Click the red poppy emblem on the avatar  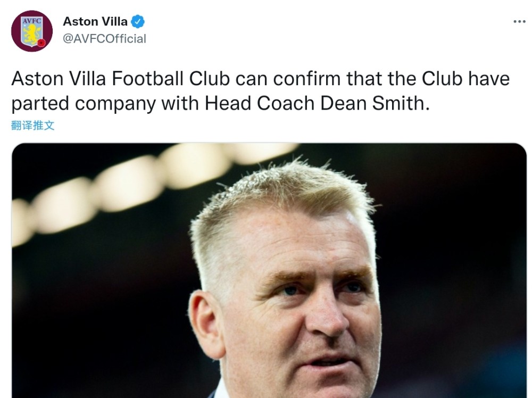click(41, 43)
